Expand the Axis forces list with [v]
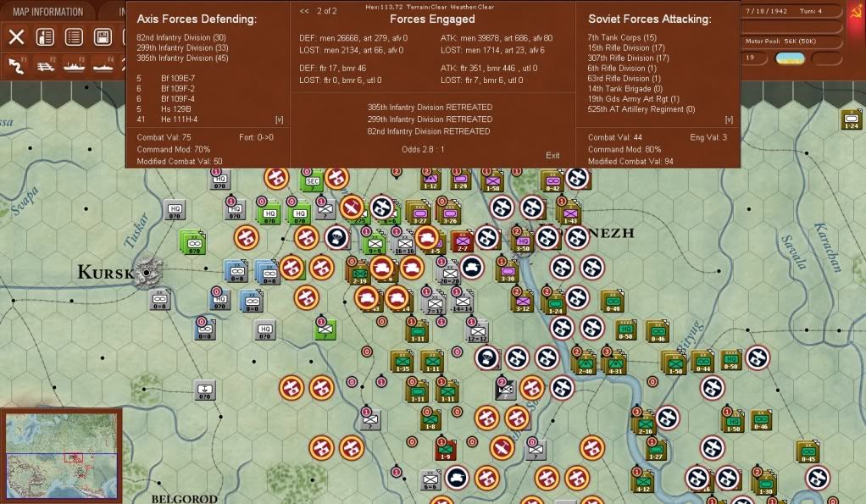This screenshot has height=504, width=866. pos(280,119)
